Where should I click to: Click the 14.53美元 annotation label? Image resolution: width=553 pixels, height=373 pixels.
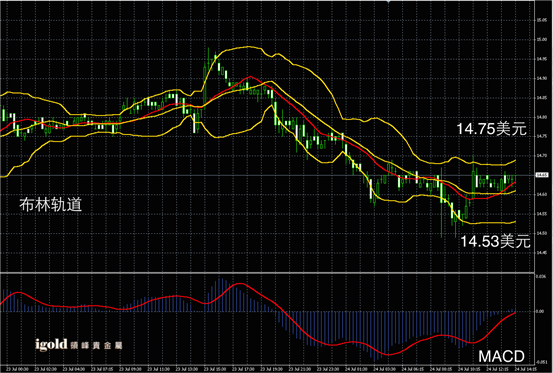coord(496,241)
